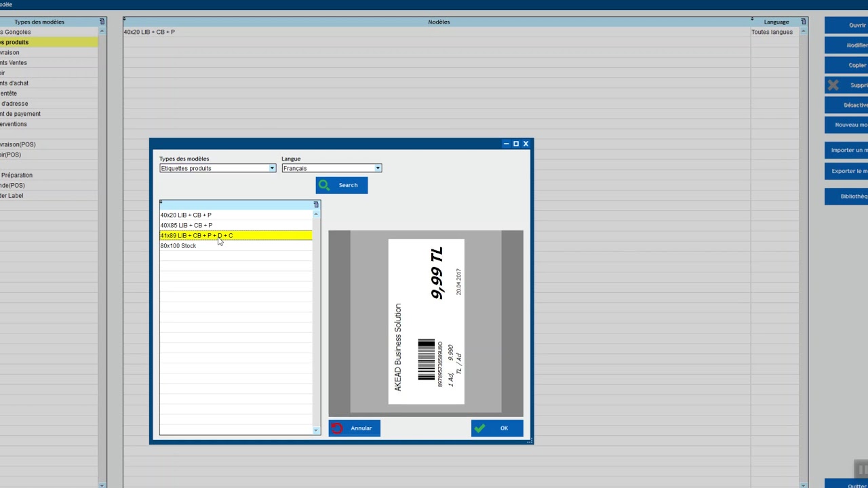868x488 pixels.
Task: Click the Search magnifier button
Action: pyautogui.click(x=342, y=185)
